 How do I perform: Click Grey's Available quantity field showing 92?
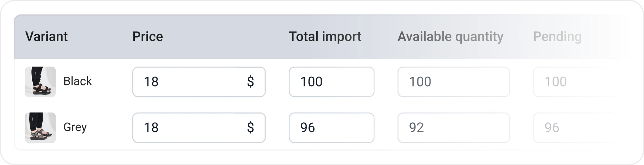click(454, 128)
